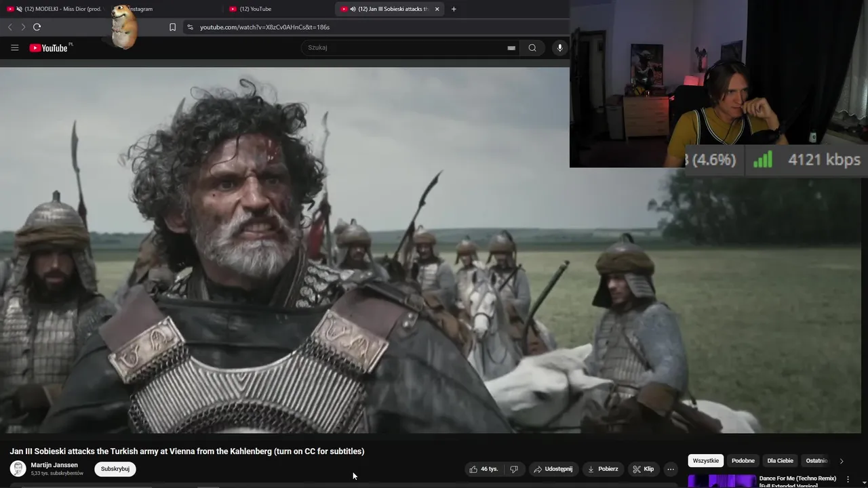Screen dimensions: 868x488
Task: Click the Martijn Janssen channel avatar
Action: 18,469
